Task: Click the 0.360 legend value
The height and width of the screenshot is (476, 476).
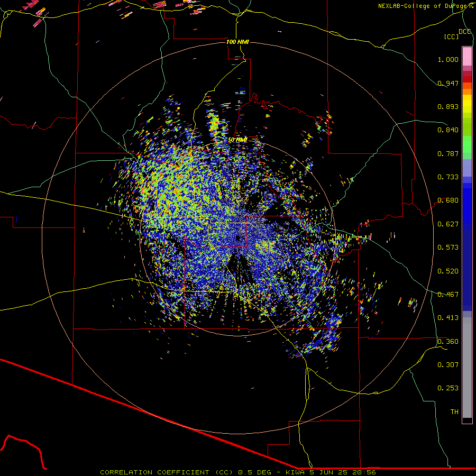Action: click(x=448, y=342)
